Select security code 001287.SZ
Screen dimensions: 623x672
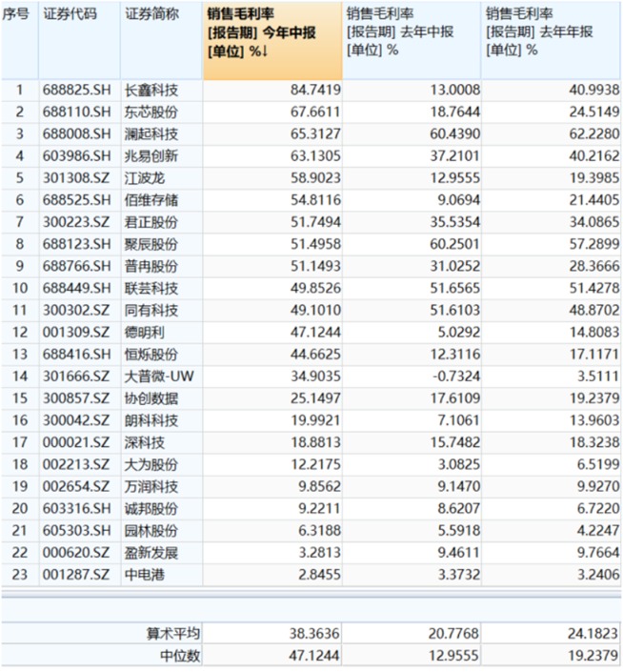[76, 575]
